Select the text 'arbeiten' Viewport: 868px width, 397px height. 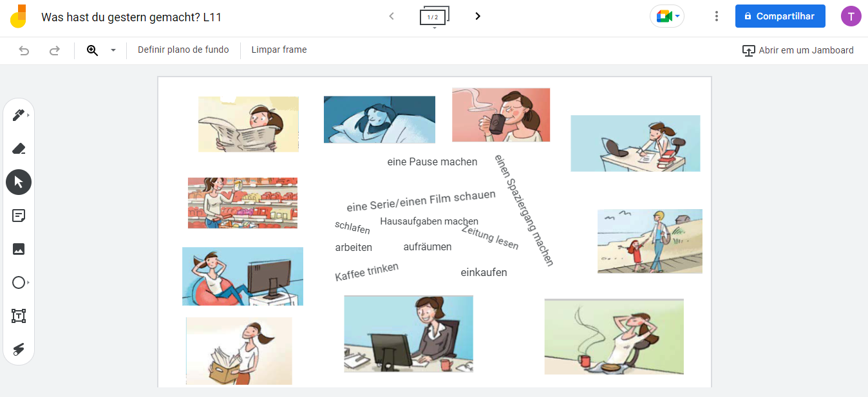354,247
